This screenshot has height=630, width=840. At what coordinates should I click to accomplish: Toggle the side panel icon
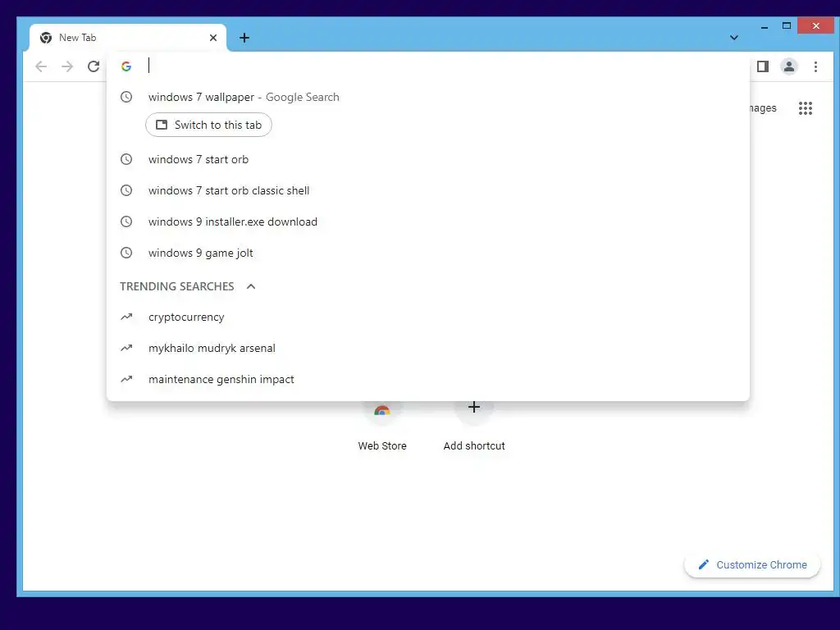tap(762, 66)
